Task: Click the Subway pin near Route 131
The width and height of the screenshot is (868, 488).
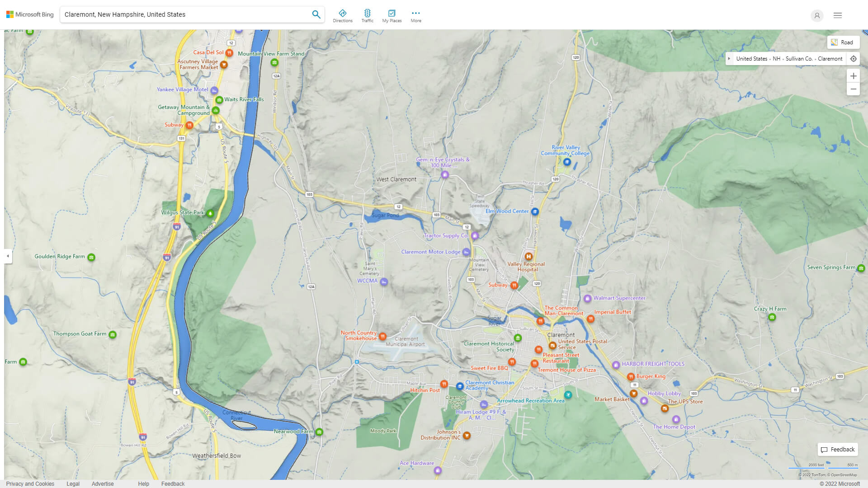Action: click(189, 125)
